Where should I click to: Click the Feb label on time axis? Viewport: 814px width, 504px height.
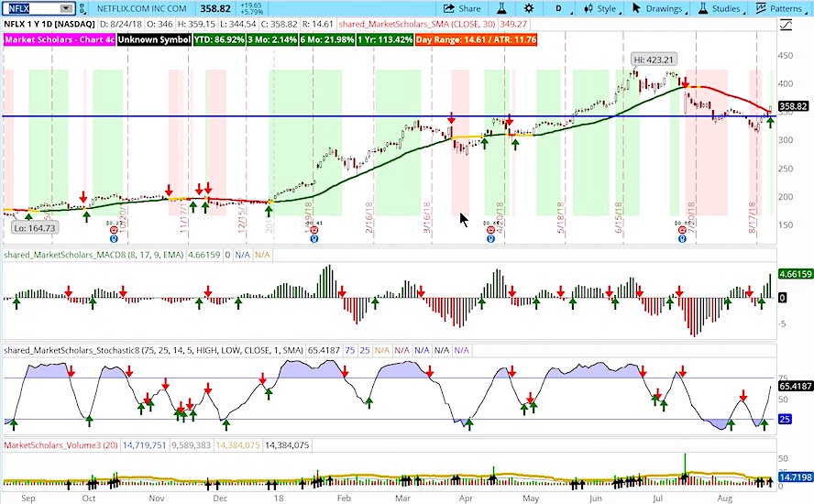344,499
